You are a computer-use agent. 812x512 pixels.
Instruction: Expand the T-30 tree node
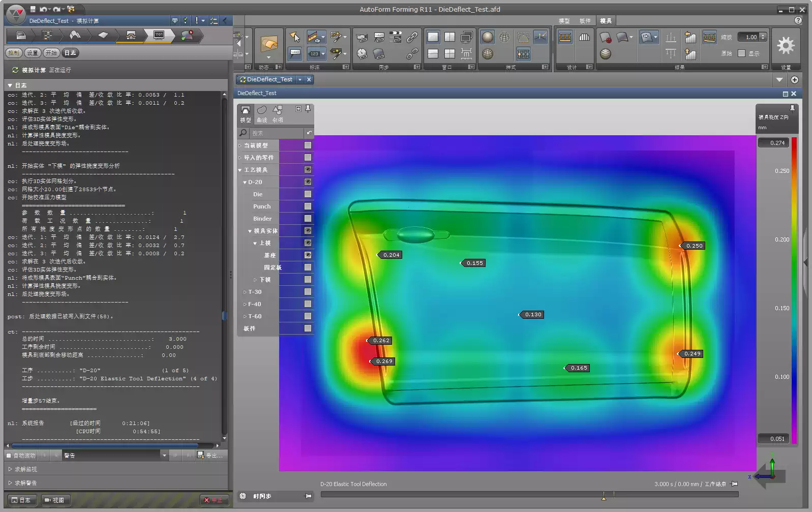[x=245, y=292]
